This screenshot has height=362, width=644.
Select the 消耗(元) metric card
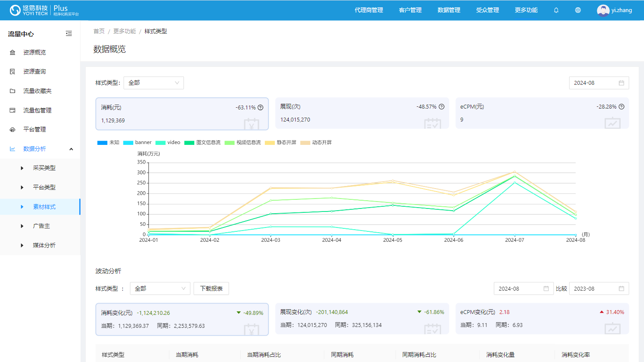(x=182, y=114)
